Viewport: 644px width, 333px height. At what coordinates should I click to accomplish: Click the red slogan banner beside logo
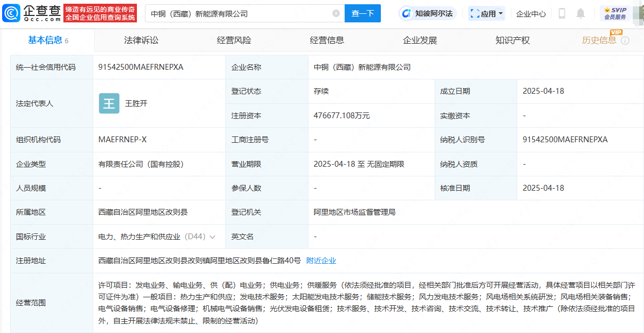(100, 13)
